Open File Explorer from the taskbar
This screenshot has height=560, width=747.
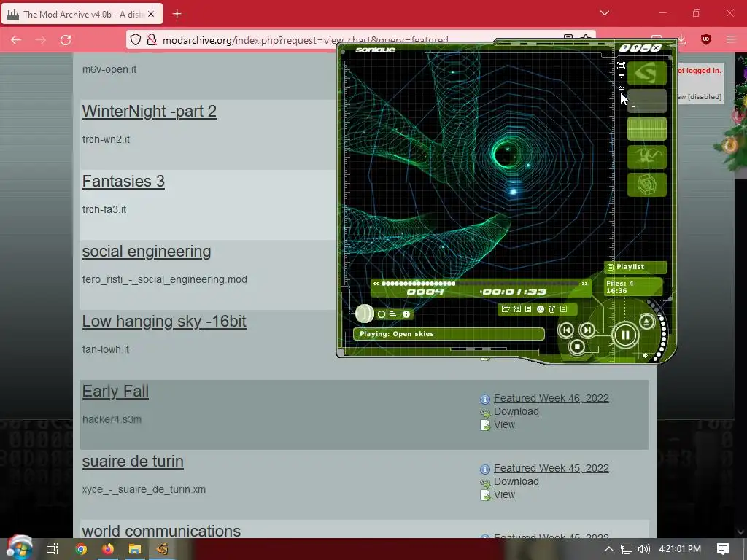pos(135,549)
